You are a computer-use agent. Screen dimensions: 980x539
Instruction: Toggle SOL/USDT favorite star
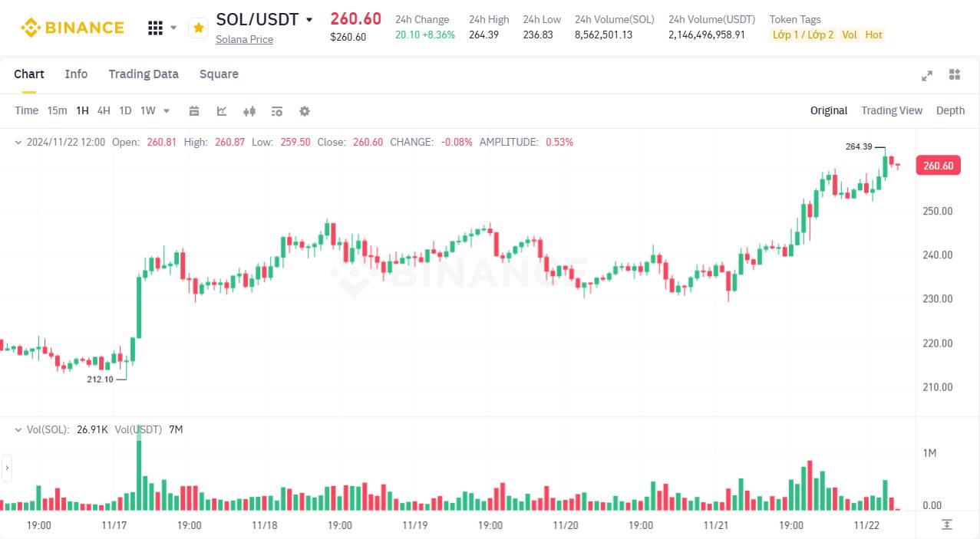198,28
